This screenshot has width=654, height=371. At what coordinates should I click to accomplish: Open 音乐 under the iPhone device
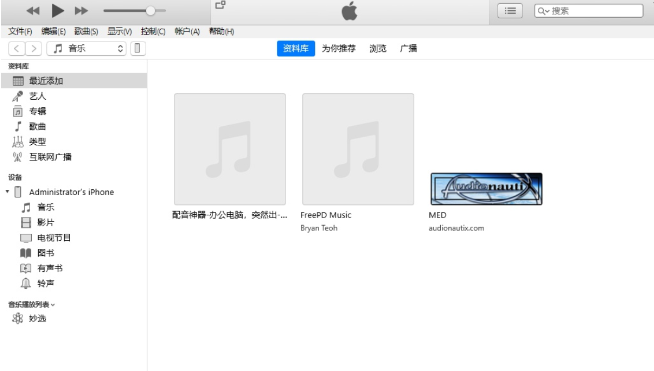(x=46, y=207)
